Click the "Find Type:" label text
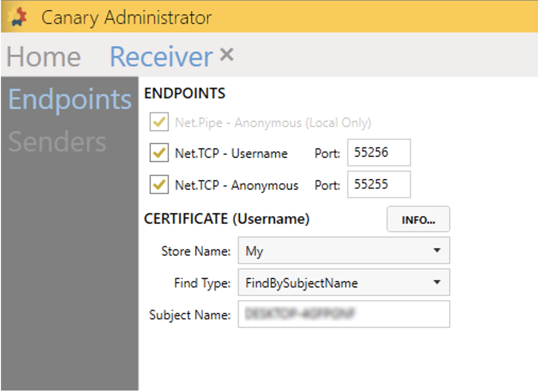The height and width of the screenshot is (392, 538). tap(202, 283)
